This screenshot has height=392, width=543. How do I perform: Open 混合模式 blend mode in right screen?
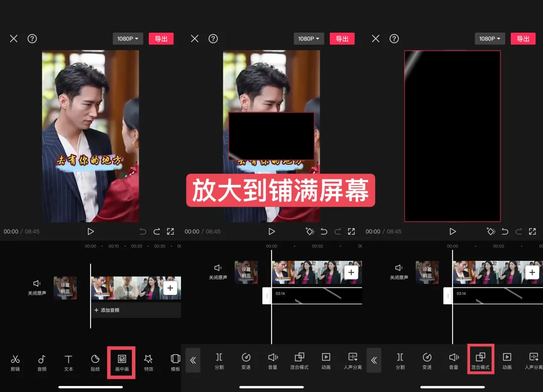pyautogui.click(x=480, y=361)
